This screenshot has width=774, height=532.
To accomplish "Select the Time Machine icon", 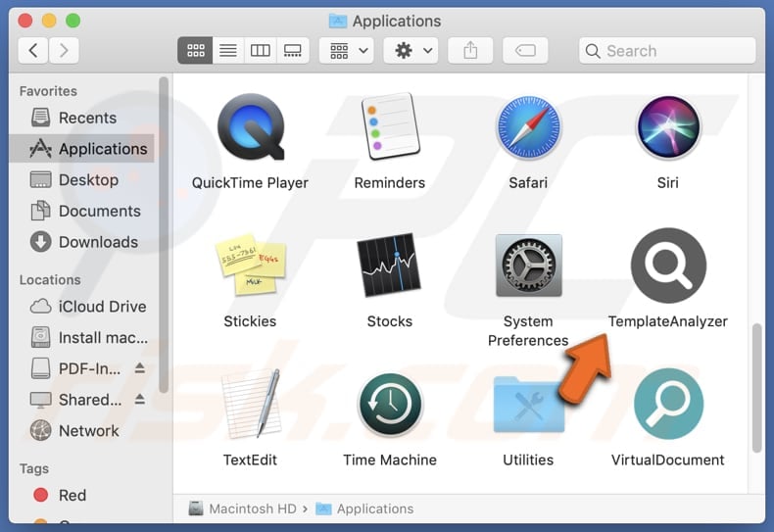I will pos(390,405).
